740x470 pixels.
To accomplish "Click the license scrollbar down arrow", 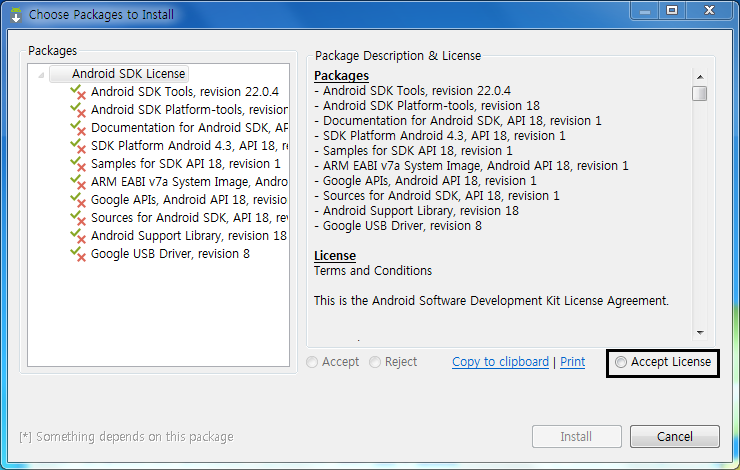I will 700,333.
